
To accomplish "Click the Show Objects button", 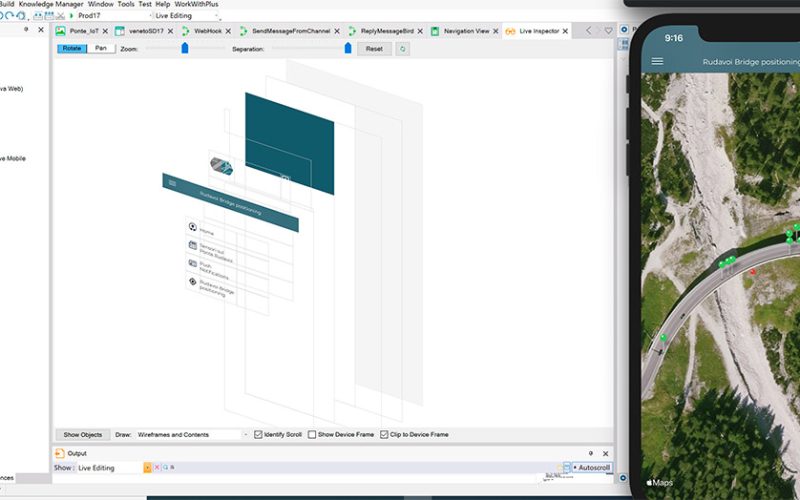I will [x=83, y=435].
